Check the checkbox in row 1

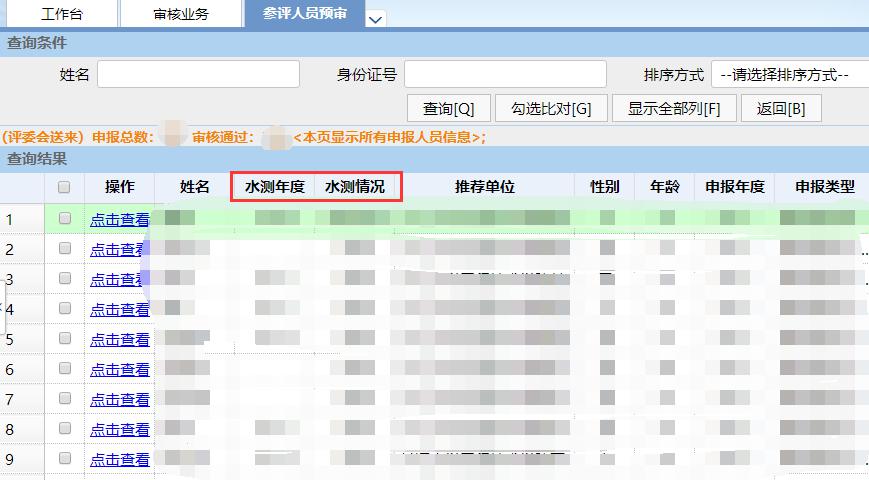click(x=65, y=218)
